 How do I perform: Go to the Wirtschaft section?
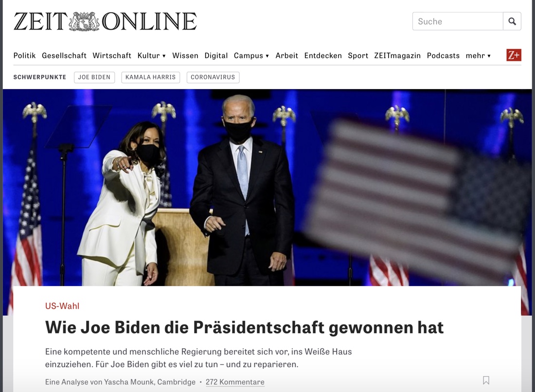(111, 55)
